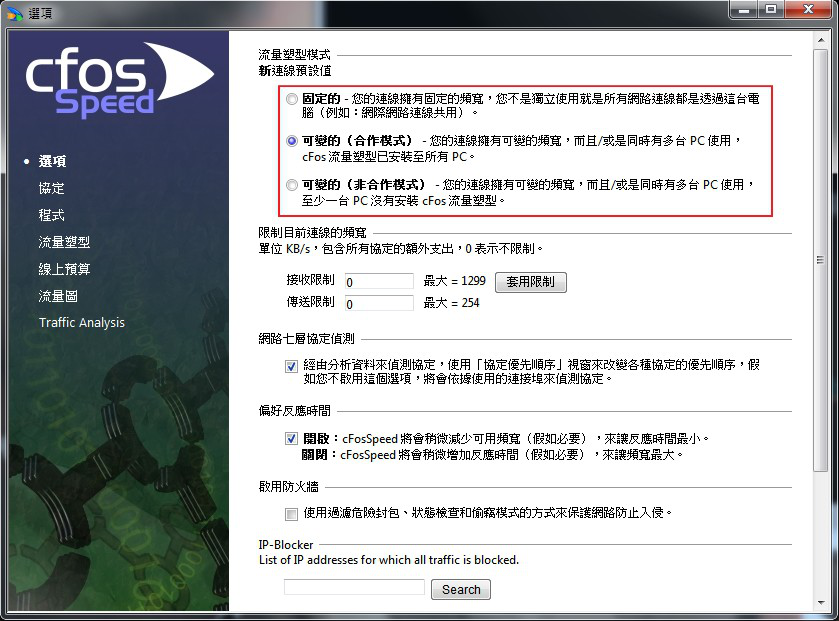Screen dimensions: 839x621
Task: Toggle the 偏好反應時間 開啟 checkbox
Action: coord(291,439)
